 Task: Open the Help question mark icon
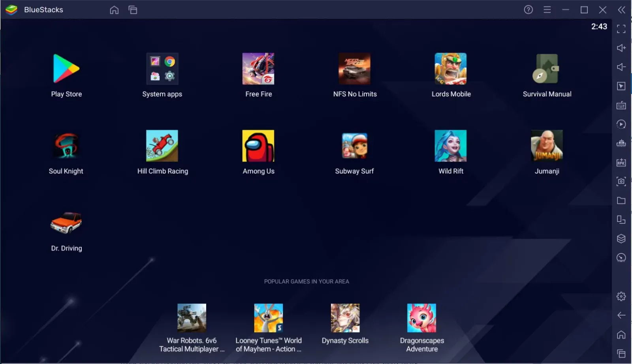529,9
